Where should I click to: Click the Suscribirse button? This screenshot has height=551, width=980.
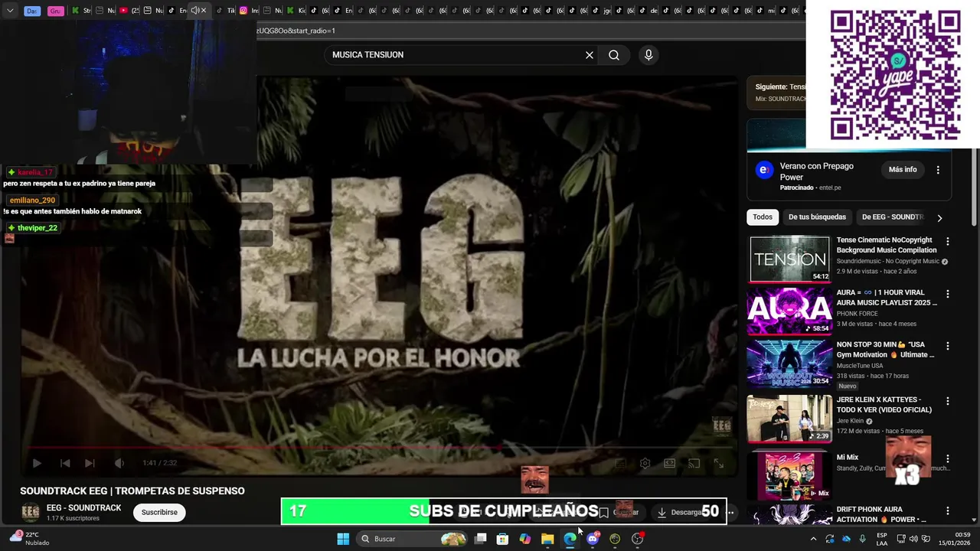[x=159, y=513]
